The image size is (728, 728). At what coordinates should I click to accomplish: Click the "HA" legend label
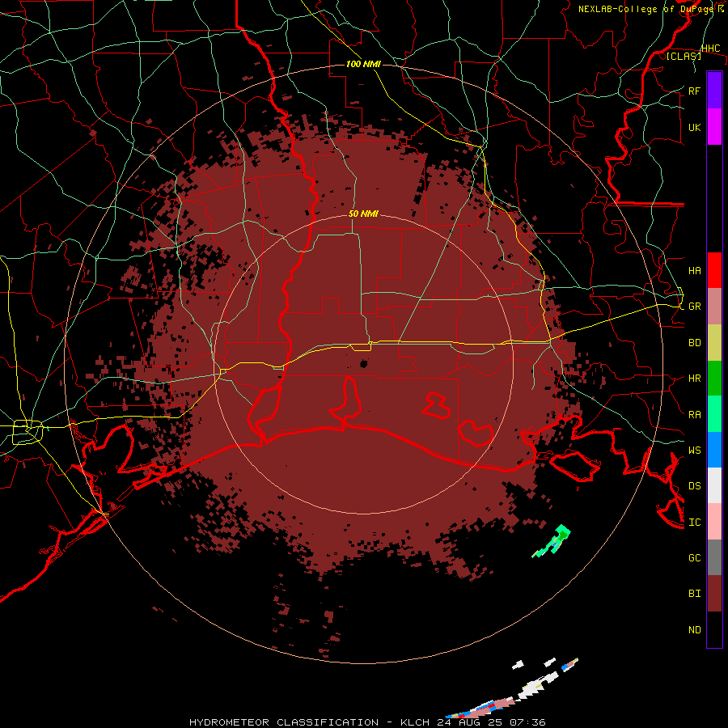coord(694,271)
